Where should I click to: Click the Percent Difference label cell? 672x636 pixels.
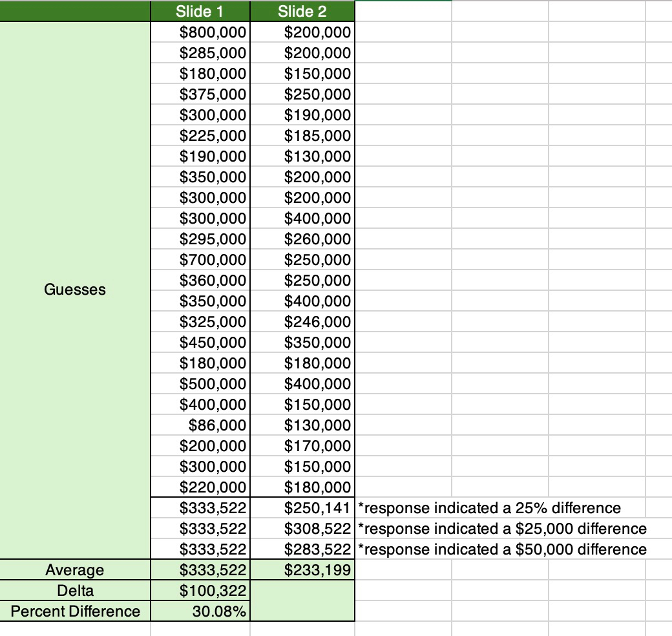(75, 611)
